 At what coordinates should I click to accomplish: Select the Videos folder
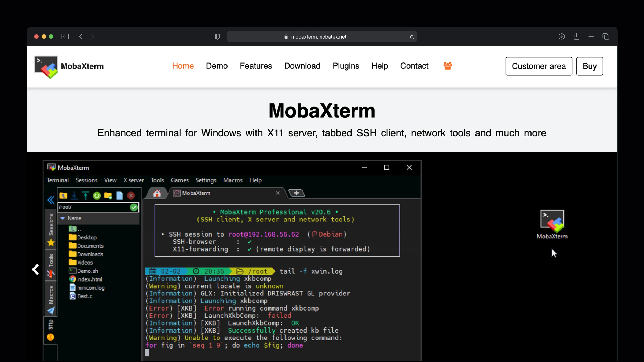81,263
